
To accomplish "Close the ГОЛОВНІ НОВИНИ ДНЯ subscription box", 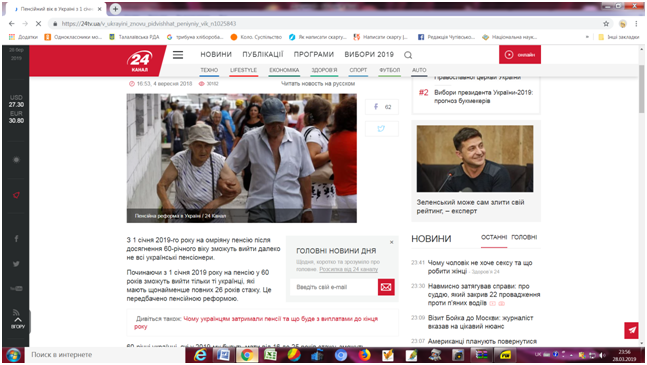I will pyautogui.click(x=392, y=242).
